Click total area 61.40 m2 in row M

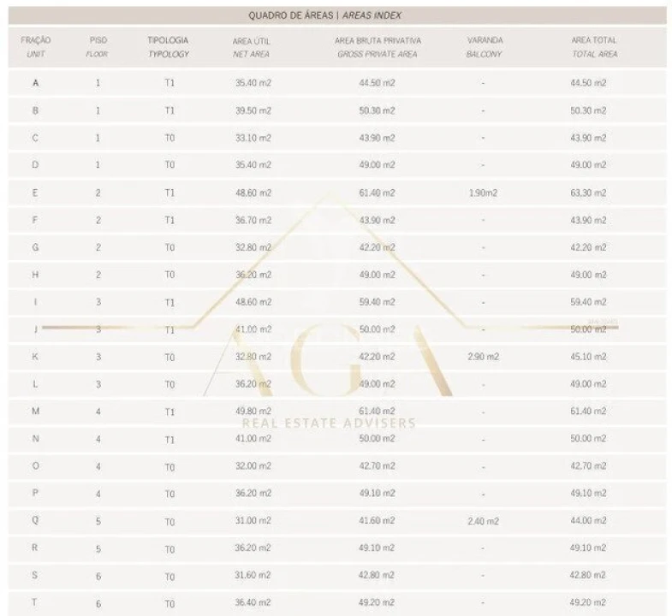tap(588, 412)
